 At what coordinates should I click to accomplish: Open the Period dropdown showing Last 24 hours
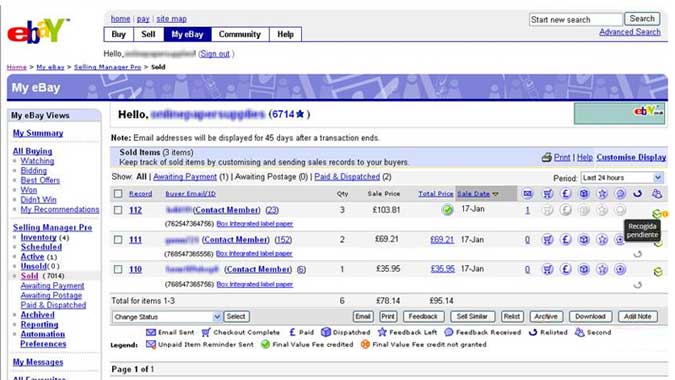pos(622,178)
